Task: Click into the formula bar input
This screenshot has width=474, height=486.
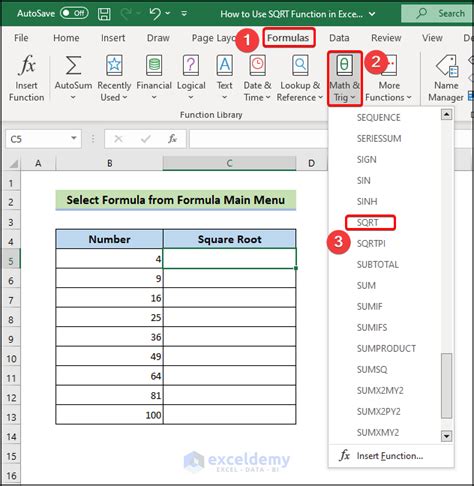Action: coord(259,139)
